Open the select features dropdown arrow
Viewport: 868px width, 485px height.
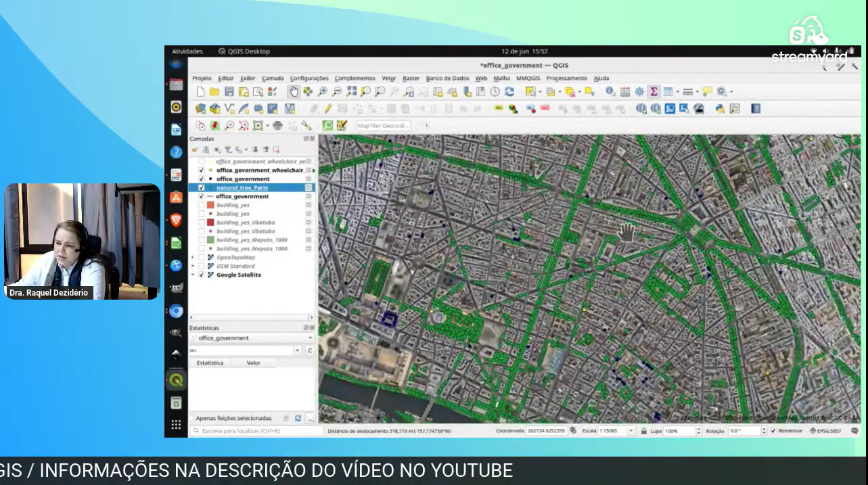pos(540,92)
